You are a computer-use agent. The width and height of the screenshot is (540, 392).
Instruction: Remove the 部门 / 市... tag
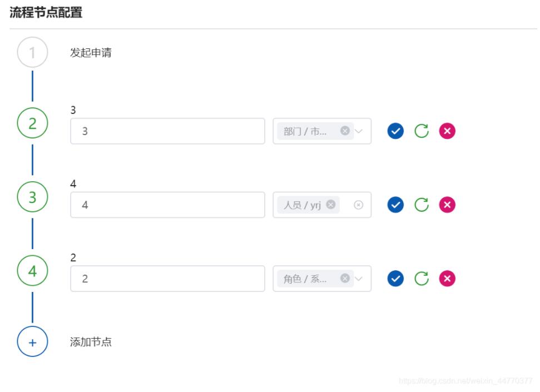pos(345,131)
